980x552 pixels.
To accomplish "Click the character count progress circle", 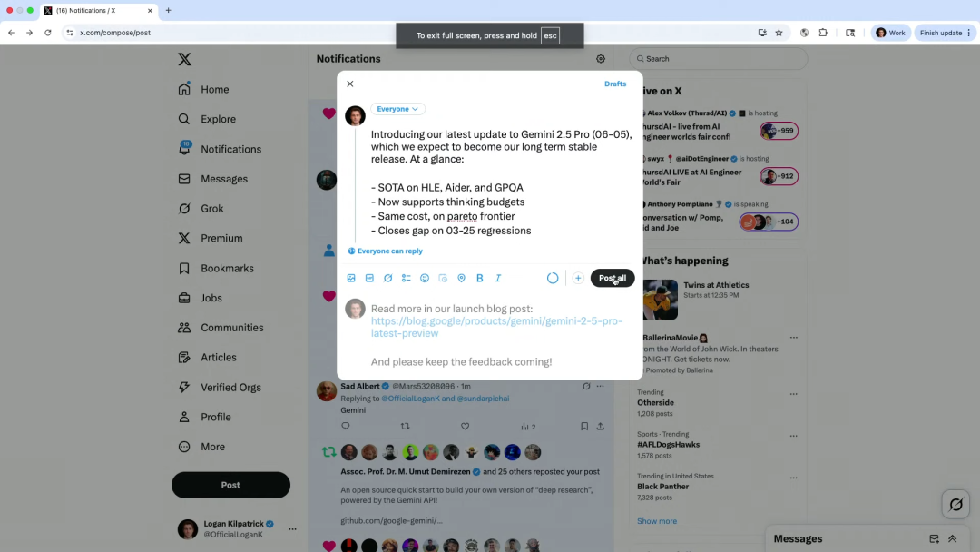I will click(553, 278).
